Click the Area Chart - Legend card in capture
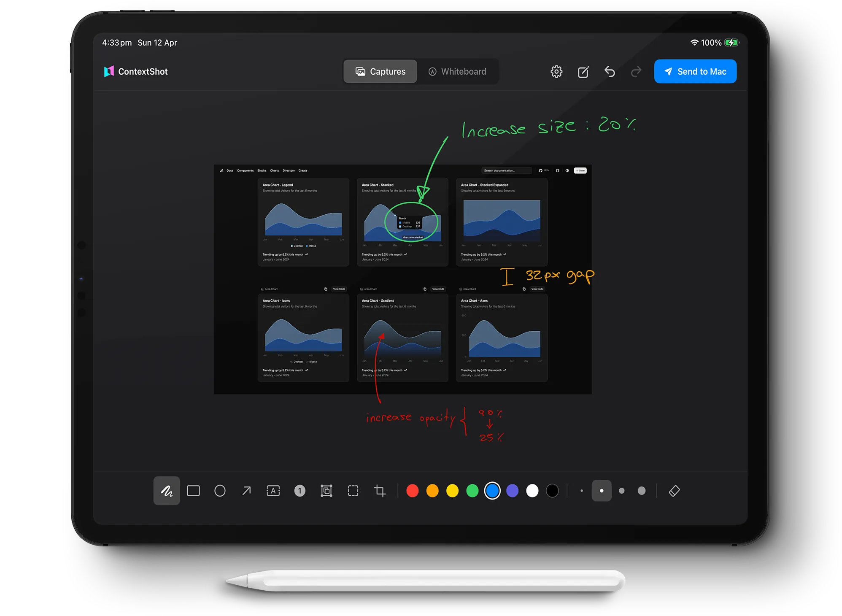 [303, 222]
